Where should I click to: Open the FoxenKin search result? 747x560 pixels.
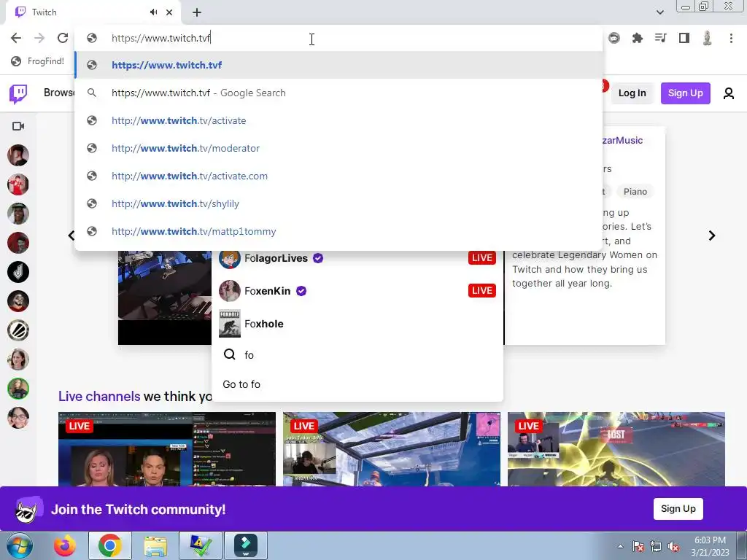coord(357,290)
